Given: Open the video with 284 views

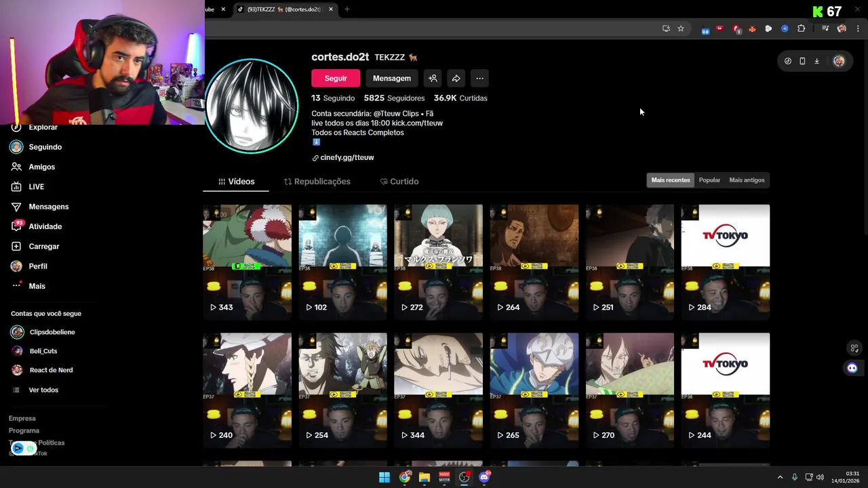Looking at the screenshot, I should click(x=726, y=262).
